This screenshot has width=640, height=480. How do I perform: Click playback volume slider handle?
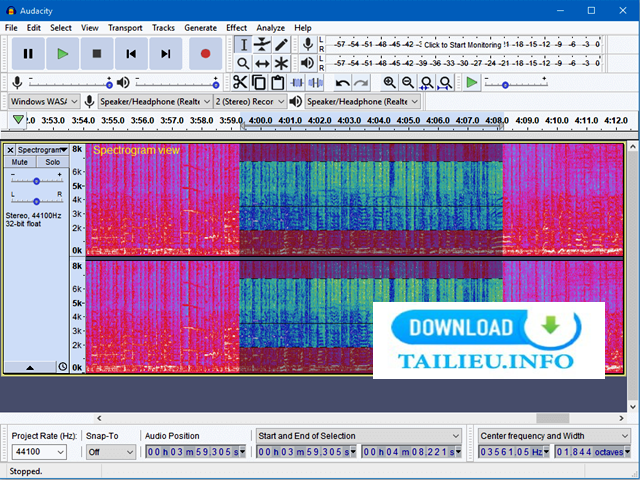[x=216, y=84]
